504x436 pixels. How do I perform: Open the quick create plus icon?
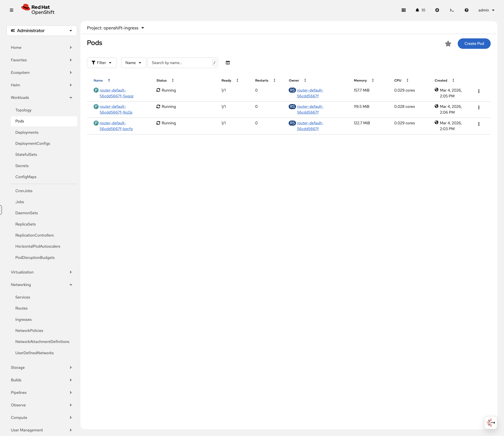(x=437, y=10)
